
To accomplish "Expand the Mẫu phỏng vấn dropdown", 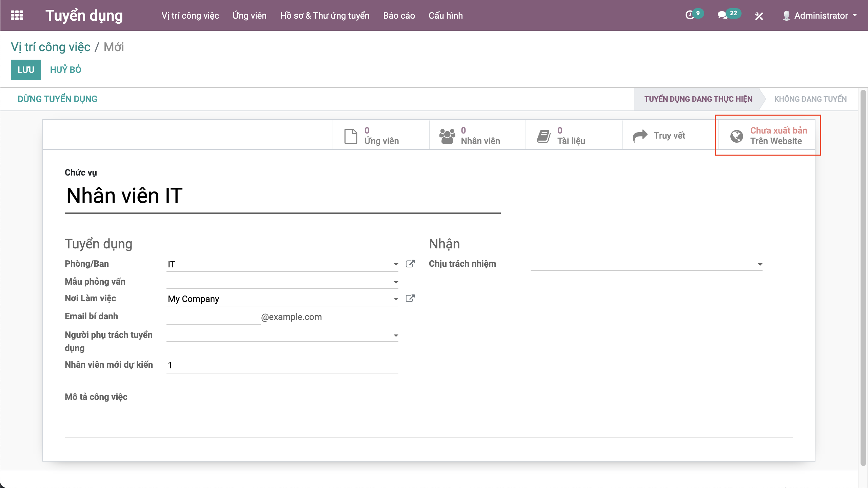I will (395, 282).
